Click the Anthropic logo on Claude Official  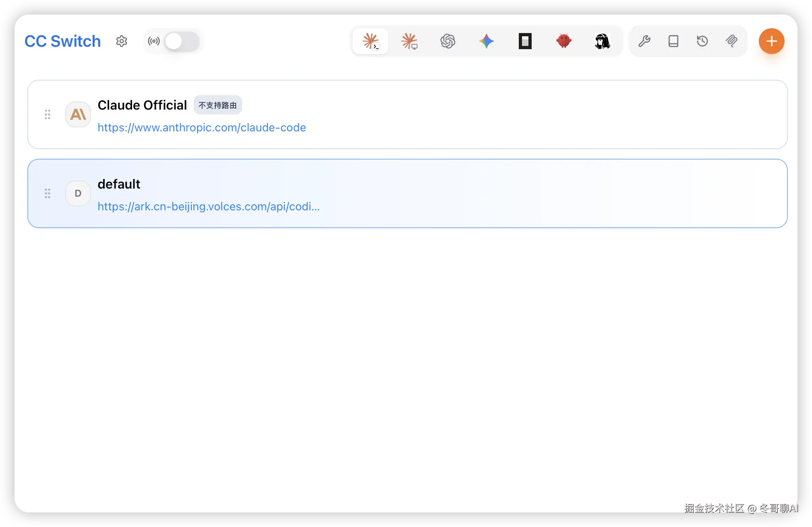pyautogui.click(x=78, y=114)
